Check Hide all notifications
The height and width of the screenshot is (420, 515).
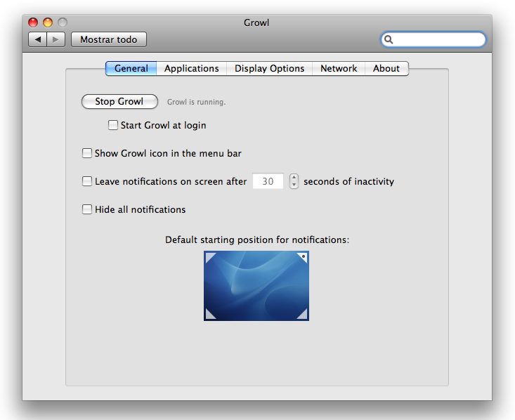coord(86,209)
